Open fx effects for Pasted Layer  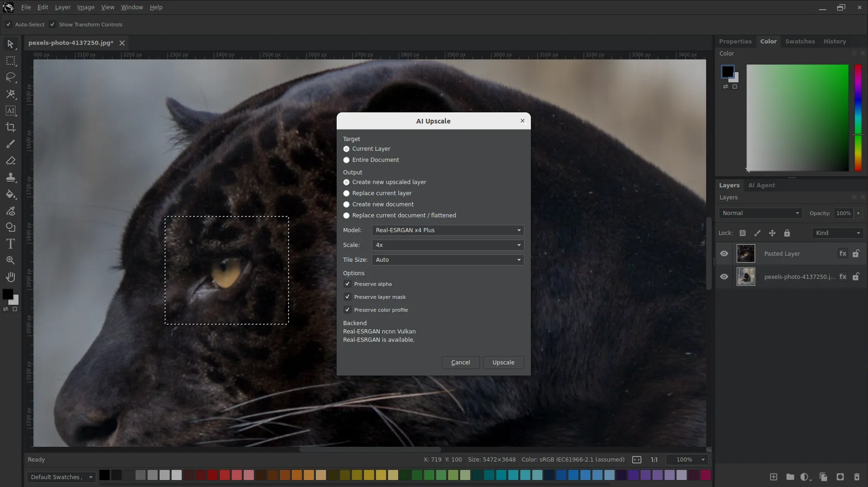843,253
